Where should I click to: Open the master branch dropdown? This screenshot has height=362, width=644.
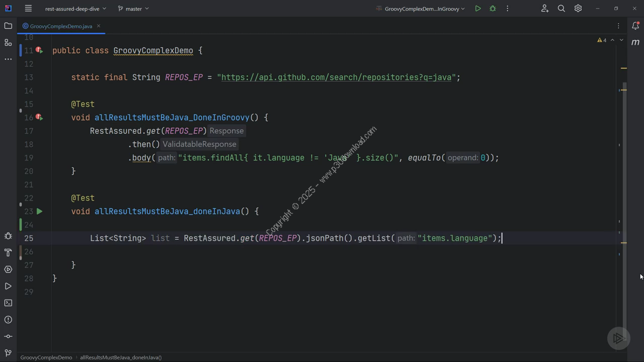(133, 9)
